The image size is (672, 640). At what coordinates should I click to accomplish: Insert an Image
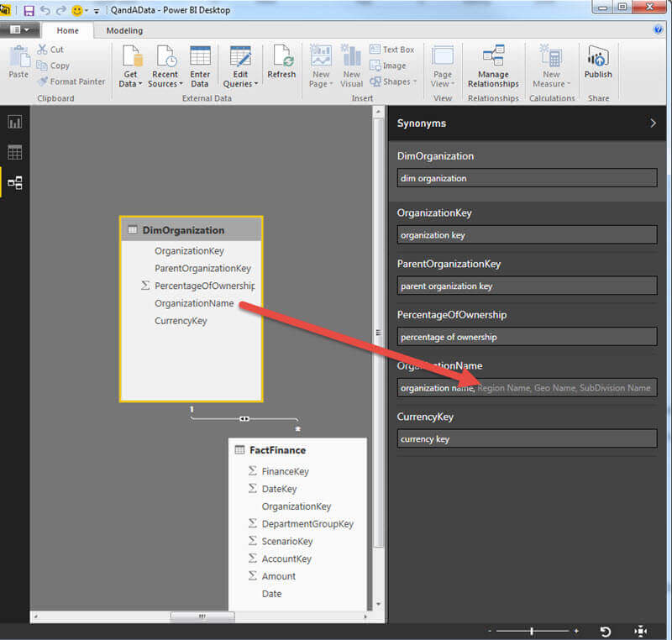click(388, 66)
